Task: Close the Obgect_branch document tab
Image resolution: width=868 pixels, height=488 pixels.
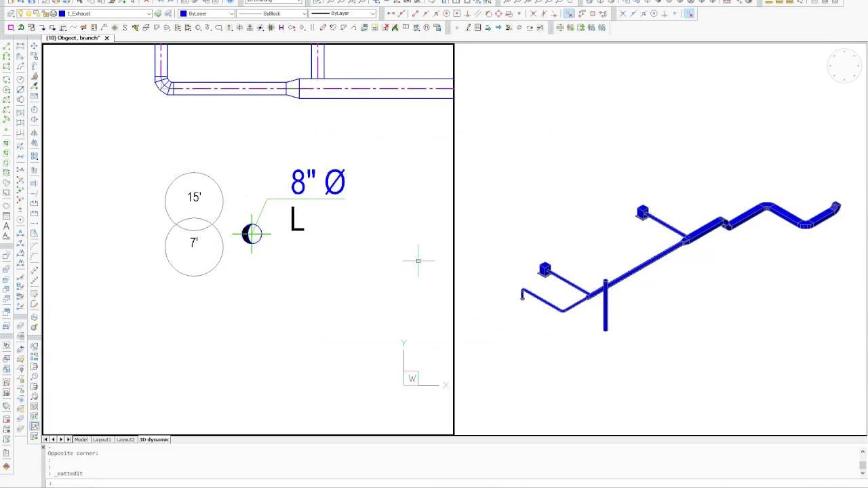Action: click(x=107, y=38)
